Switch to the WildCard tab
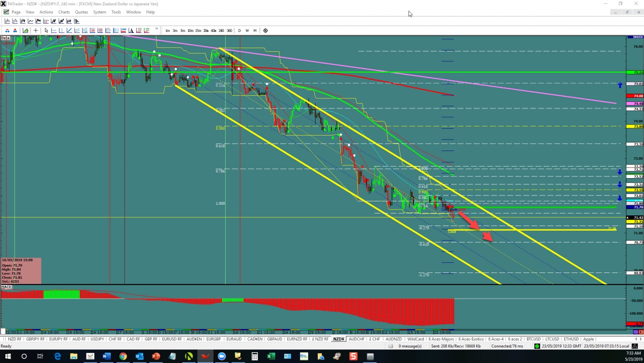This screenshot has height=363, width=644. pos(415,339)
